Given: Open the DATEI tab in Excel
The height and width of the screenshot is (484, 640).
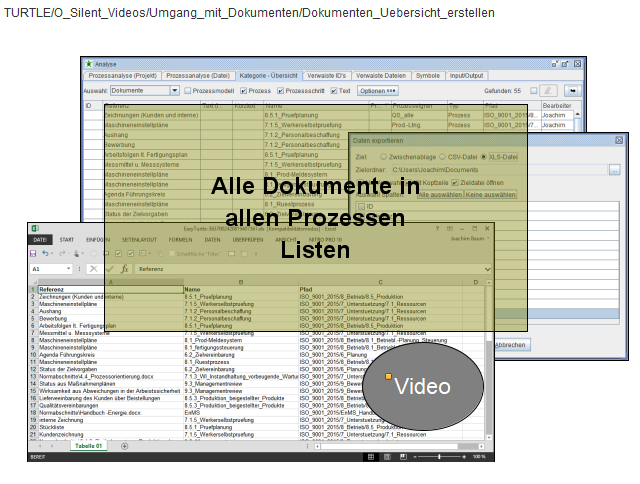Looking at the screenshot, I should click(x=40, y=240).
